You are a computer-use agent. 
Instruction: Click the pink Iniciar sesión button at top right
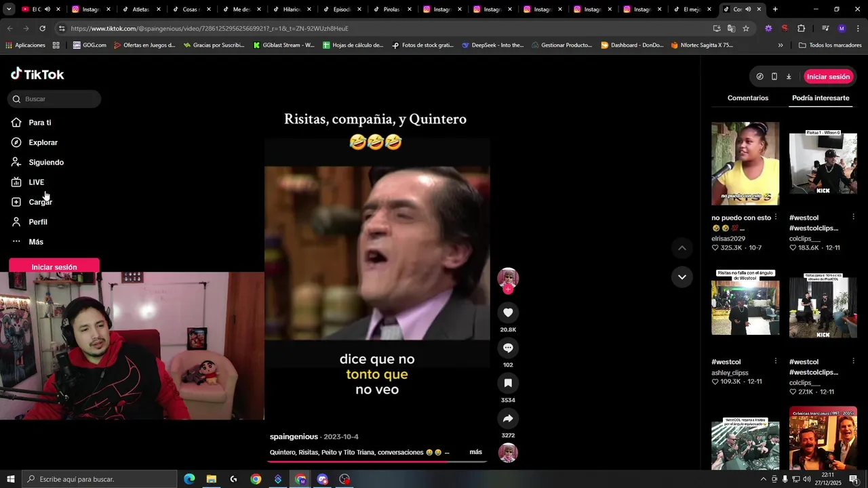[828, 77]
